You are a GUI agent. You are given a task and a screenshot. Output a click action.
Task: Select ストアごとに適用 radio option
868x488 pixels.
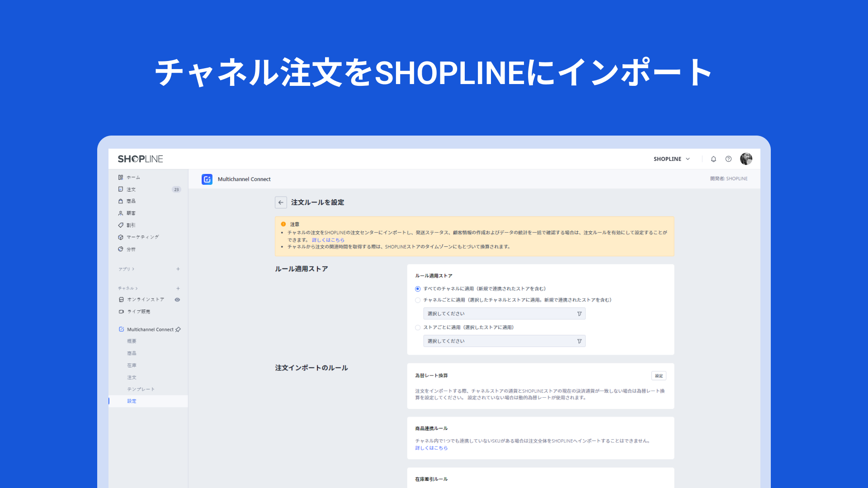418,328
